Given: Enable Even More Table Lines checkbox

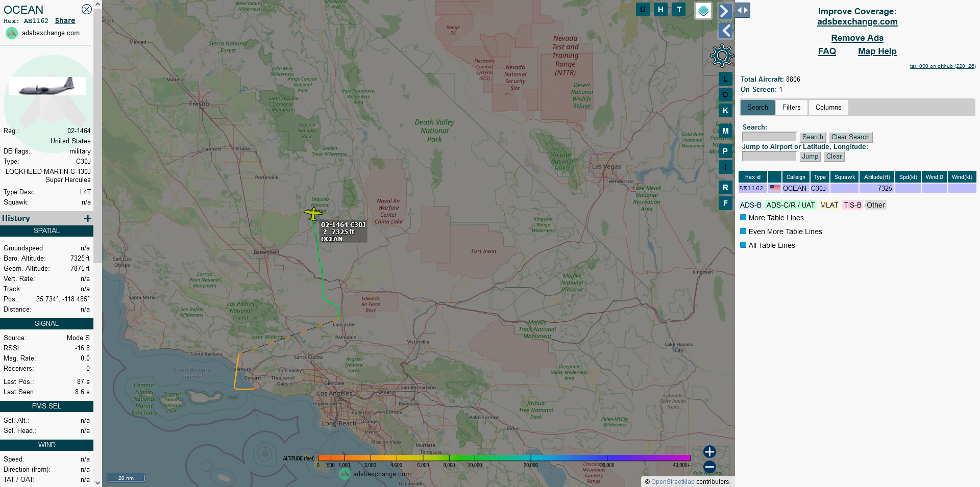Looking at the screenshot, I should (743, 232).
